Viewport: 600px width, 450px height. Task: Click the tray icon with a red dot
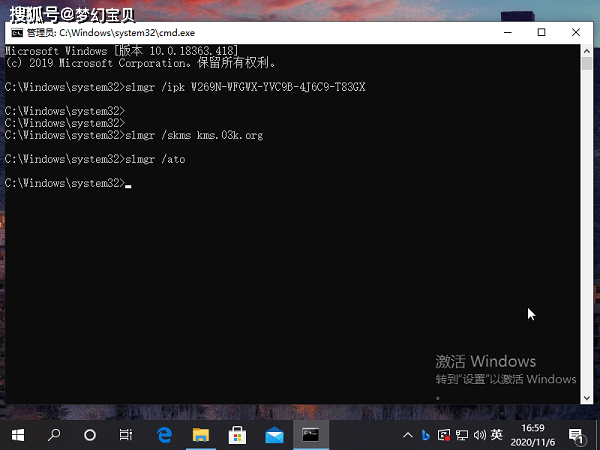pyautogui.click(x=443, y=435)
